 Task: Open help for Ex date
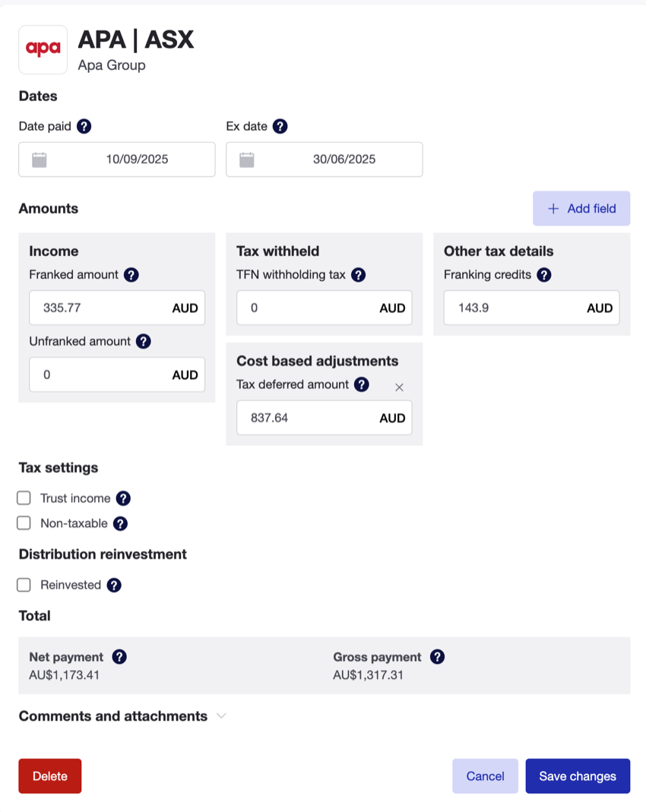(280, 126)
